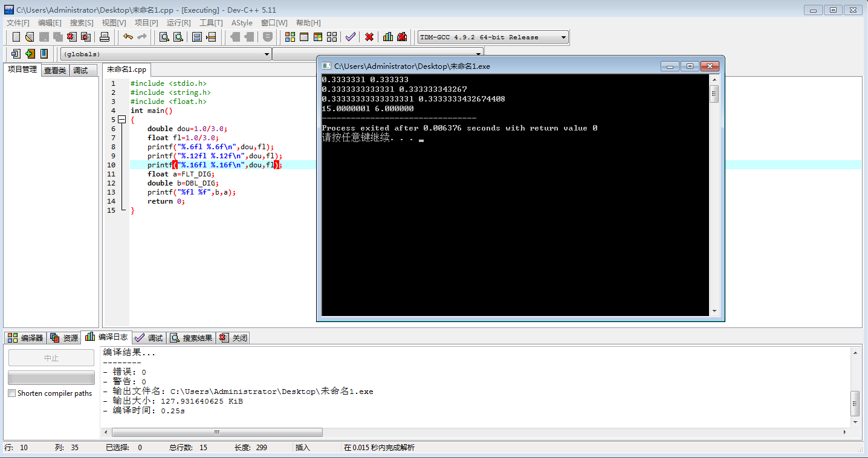Run the compiled program
This screenshot has width=868, height=458.
304,37
